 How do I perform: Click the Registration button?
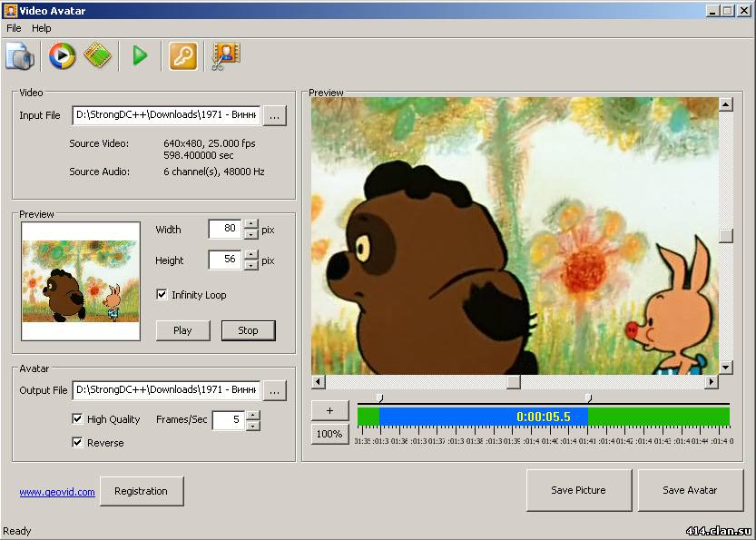tap(142, 491)
